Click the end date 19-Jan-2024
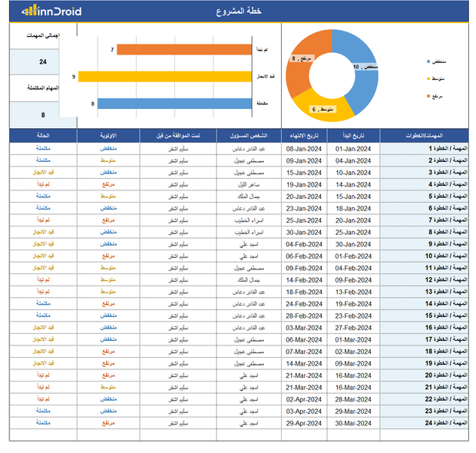This screenshot has width=476, height=453. (304, 184)
